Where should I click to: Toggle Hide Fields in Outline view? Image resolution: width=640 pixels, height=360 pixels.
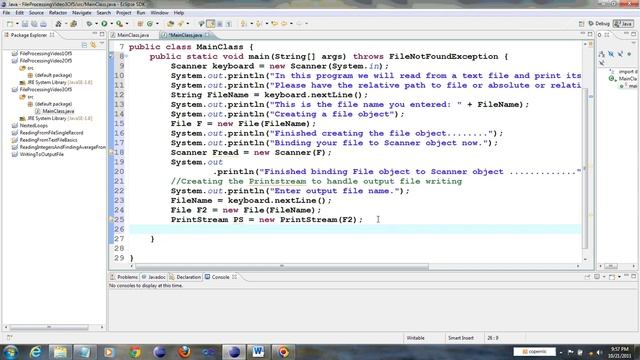point(611,53)
